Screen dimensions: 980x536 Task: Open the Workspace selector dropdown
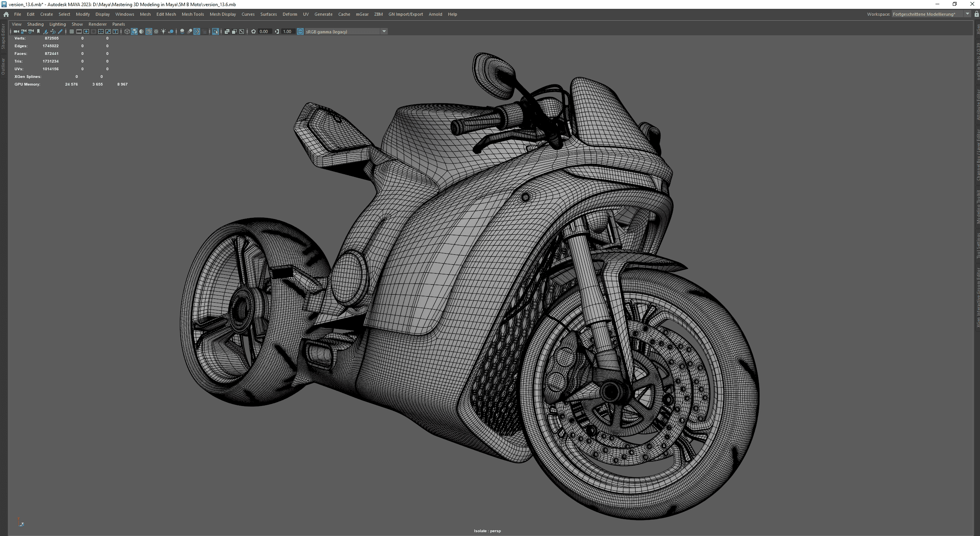(x=967, y=14)
